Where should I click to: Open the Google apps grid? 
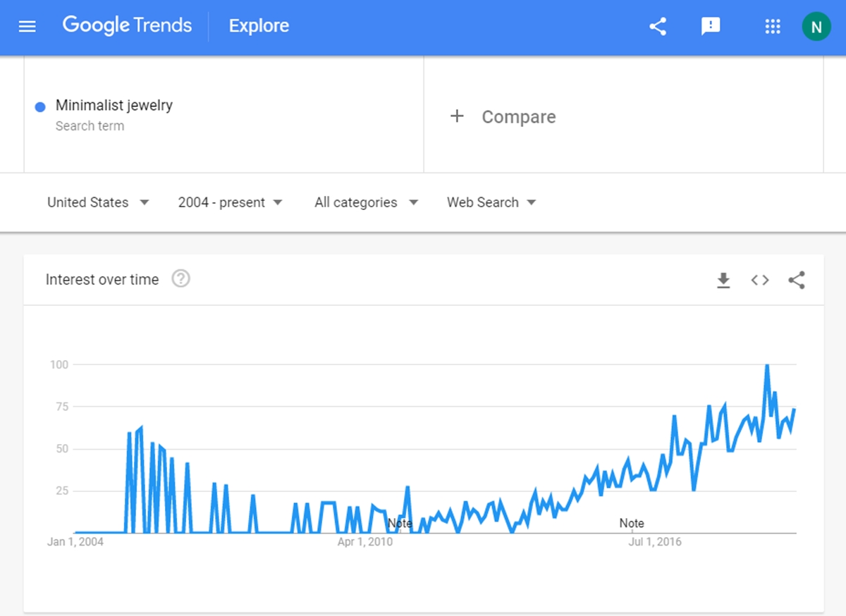tap(773, 27)
